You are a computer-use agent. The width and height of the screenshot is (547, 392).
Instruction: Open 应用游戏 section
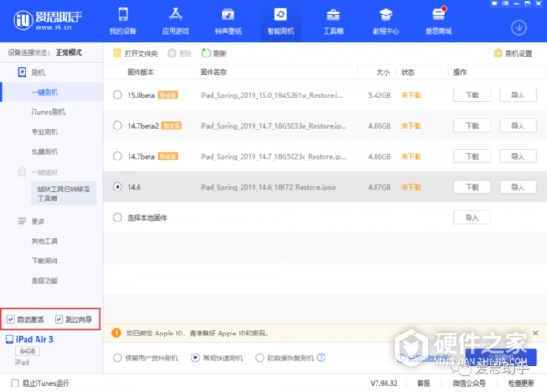coord(175,21)
